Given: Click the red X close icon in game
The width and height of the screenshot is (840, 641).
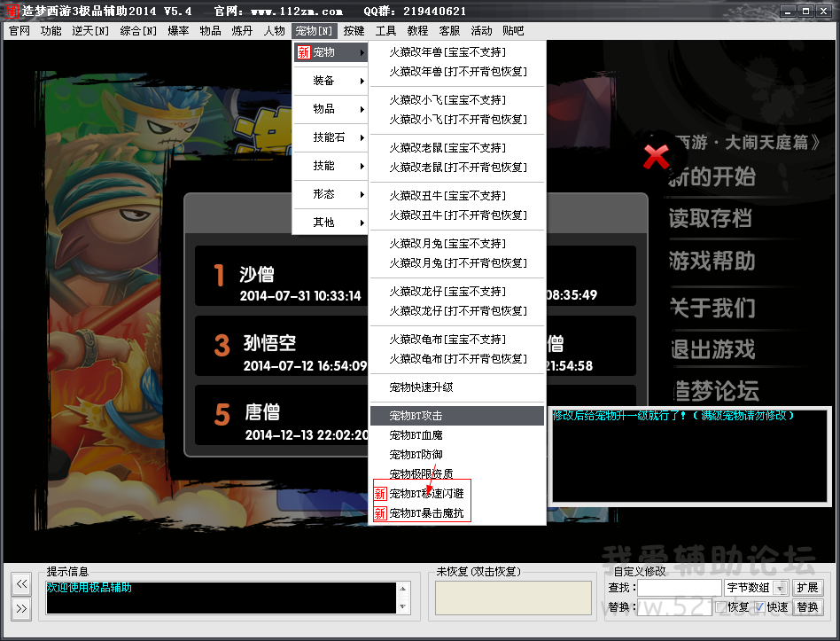Looking at the screenshot, I should tap(656, 158).
